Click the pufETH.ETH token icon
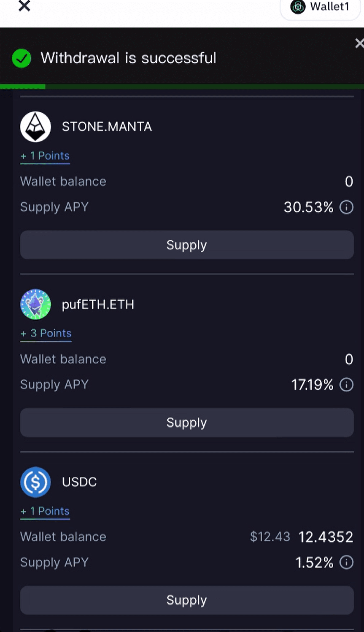The width and height of the screenshot is (364, 632). coord(35,304)
